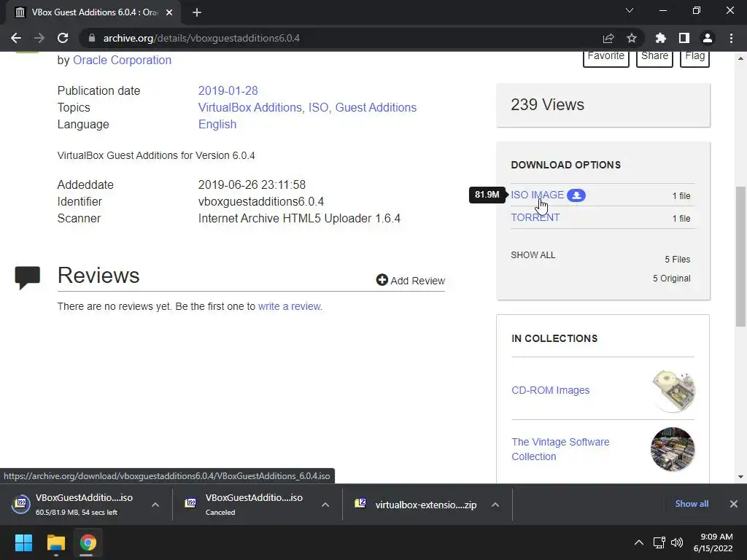Click the Reviews speech bubble icon

[28, 278]
